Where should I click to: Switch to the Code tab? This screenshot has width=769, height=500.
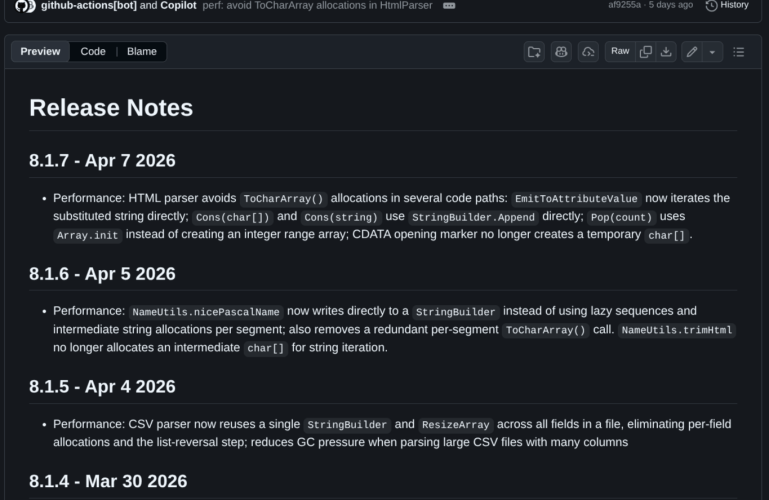[93, 52]
